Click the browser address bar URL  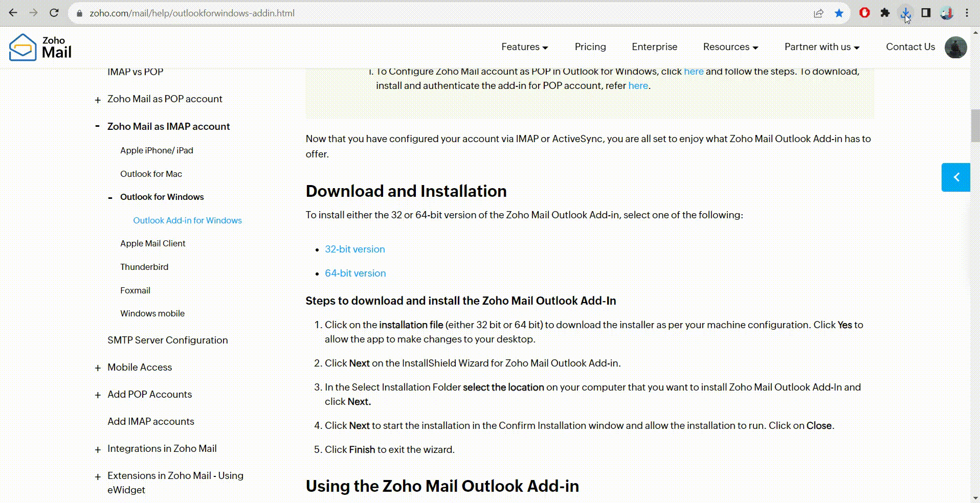point(192,13)
